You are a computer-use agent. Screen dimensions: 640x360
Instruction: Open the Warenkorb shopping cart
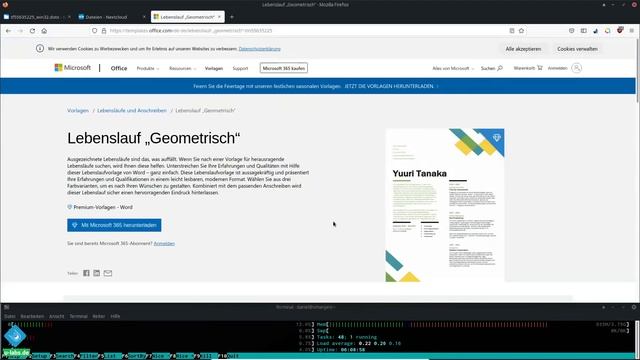point(528,68)
